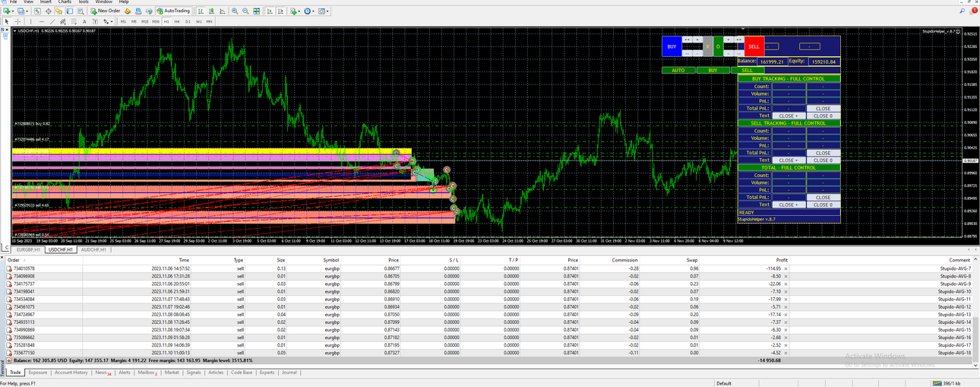This screenshot has width=980, height=387.
Task: Open the red notification icon top right
Action: (x=975, y=11)
